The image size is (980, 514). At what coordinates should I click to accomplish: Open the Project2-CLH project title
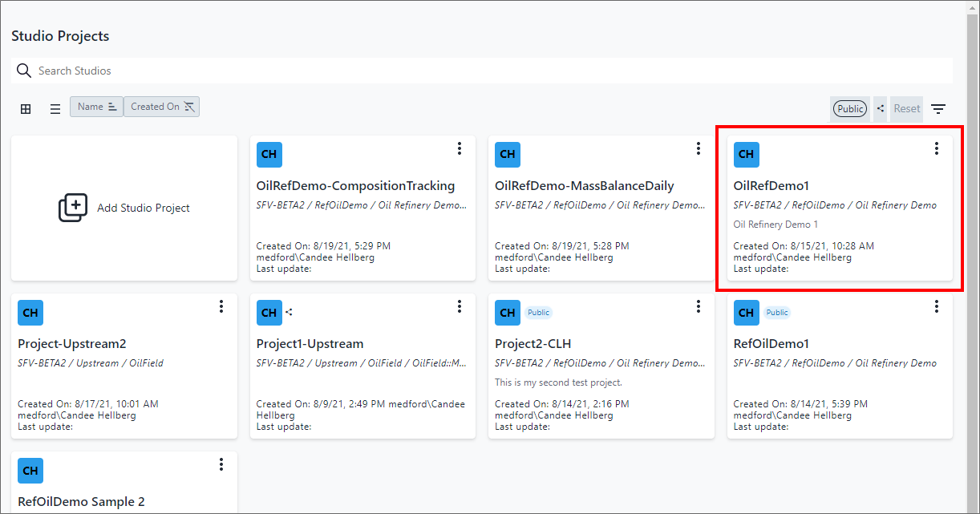coord(532,344)
